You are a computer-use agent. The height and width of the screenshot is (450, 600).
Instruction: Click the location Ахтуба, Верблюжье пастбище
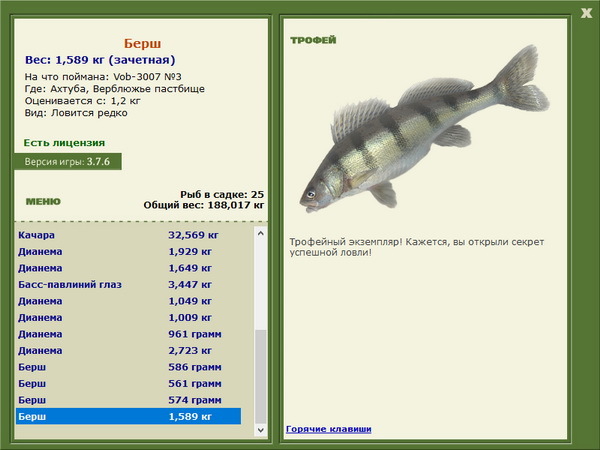[115, 89]
